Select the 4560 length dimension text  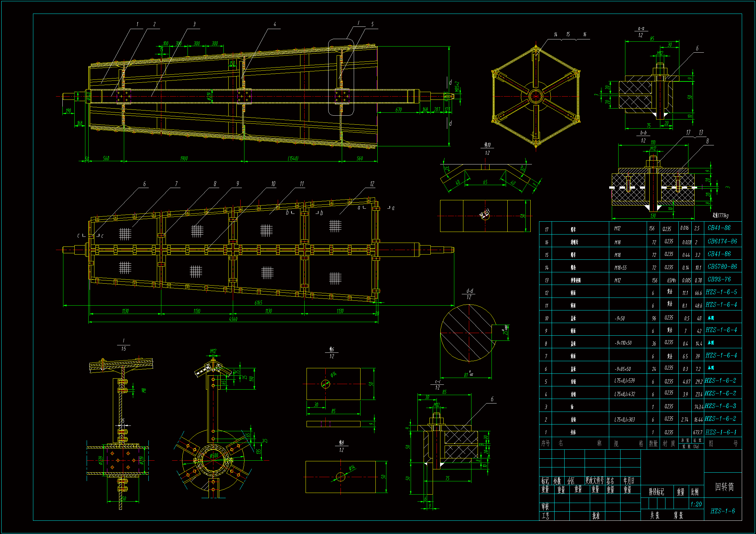[233, 319]
